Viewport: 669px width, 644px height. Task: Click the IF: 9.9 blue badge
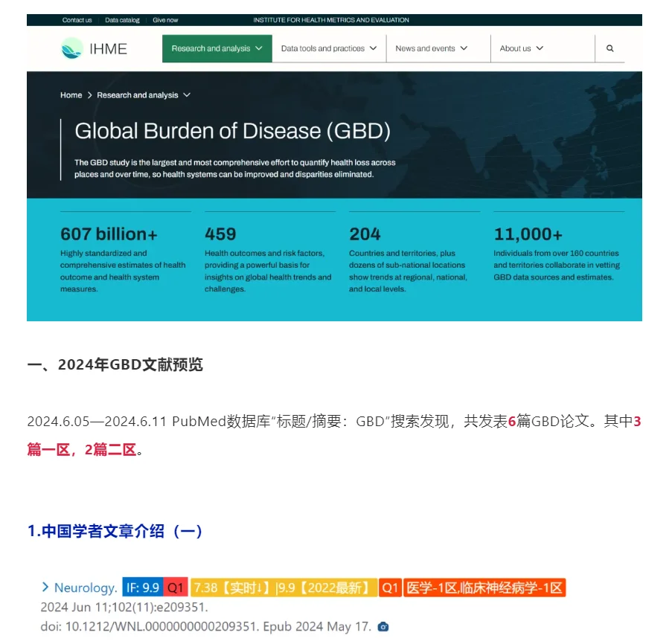point(142,587)
